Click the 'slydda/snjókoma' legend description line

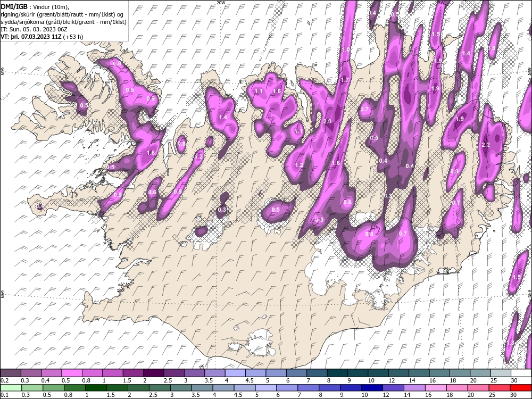pyautogui.click(x=63, y=22)
